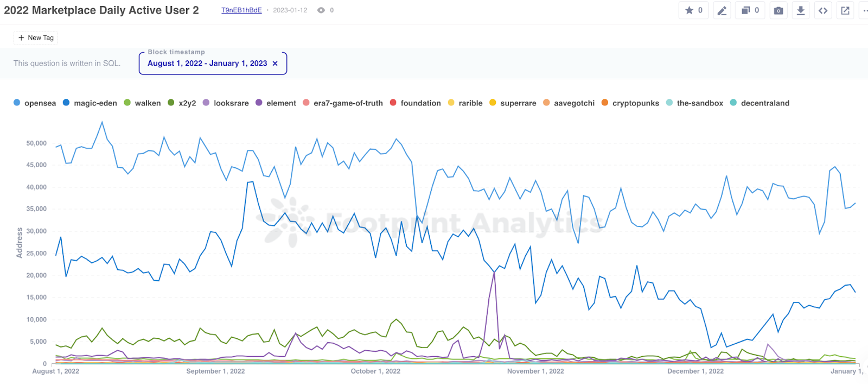Click the star favorite icon
868x385 pixels.
tap(689, 10)
